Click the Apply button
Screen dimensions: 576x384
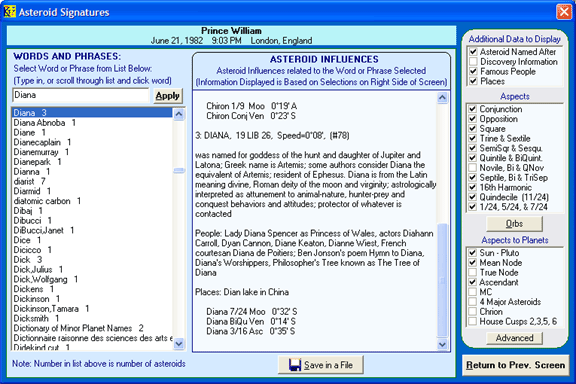click(168, 96)
